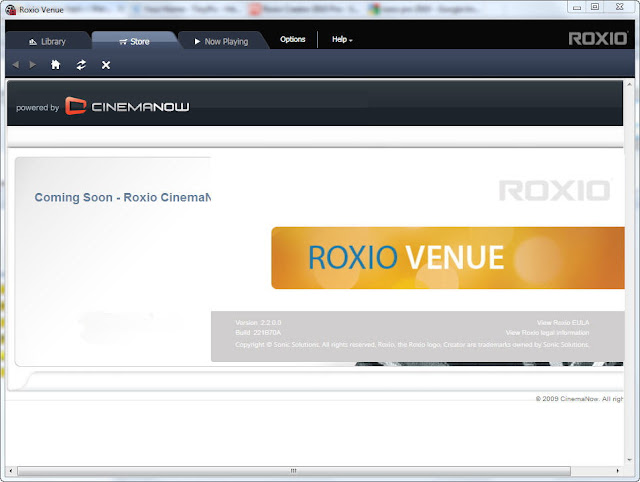Screen dimensions: 640x482
Task: Click the Coming Soon Roxio CinemaNow heading
Action: pos(122,197)
